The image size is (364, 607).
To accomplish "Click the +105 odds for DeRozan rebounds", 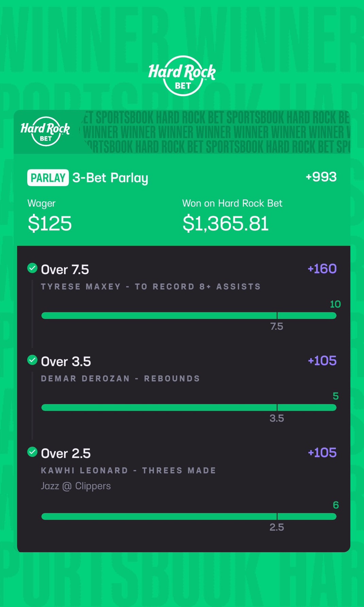I will tap(322, 361).
